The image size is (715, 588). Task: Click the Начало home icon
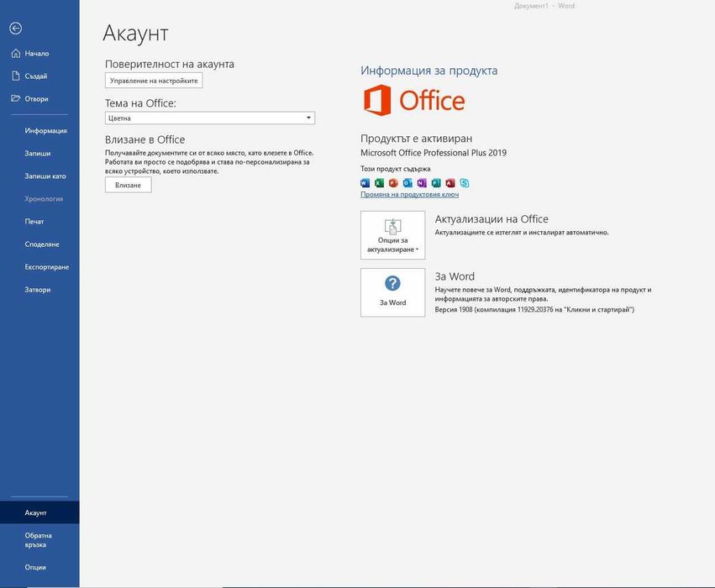[15, 53]
